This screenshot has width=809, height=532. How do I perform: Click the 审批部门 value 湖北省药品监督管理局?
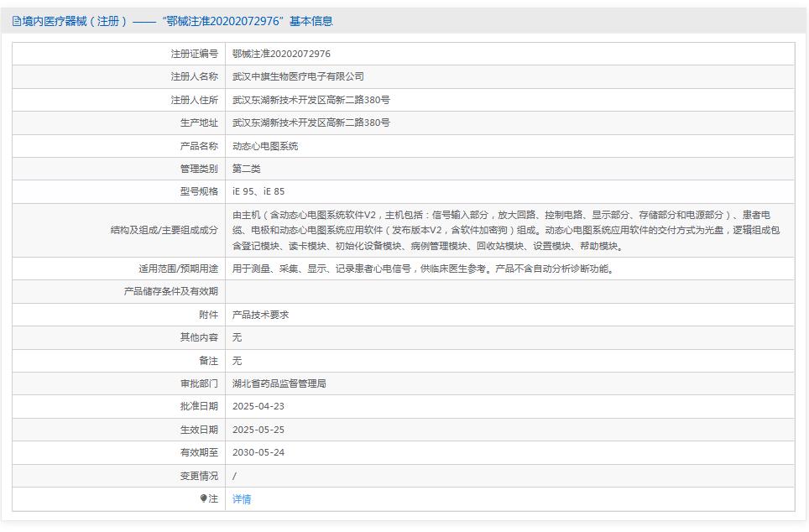tap(279, 384)
